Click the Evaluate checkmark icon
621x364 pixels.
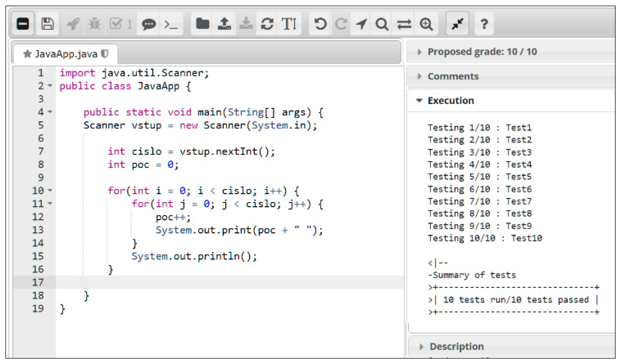[x=116, y=24]
